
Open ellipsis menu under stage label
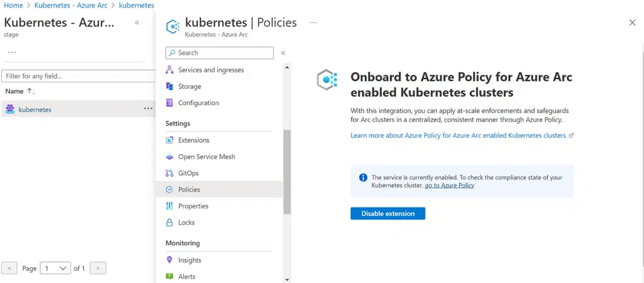12,53
